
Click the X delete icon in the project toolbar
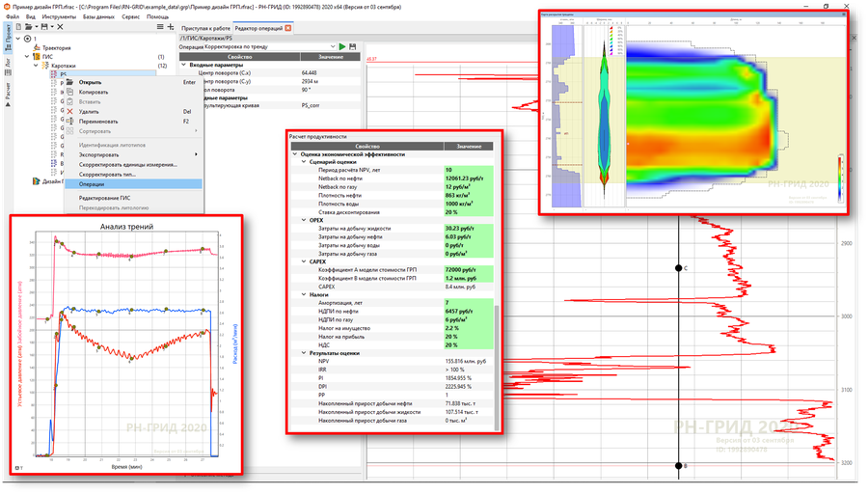60,27
